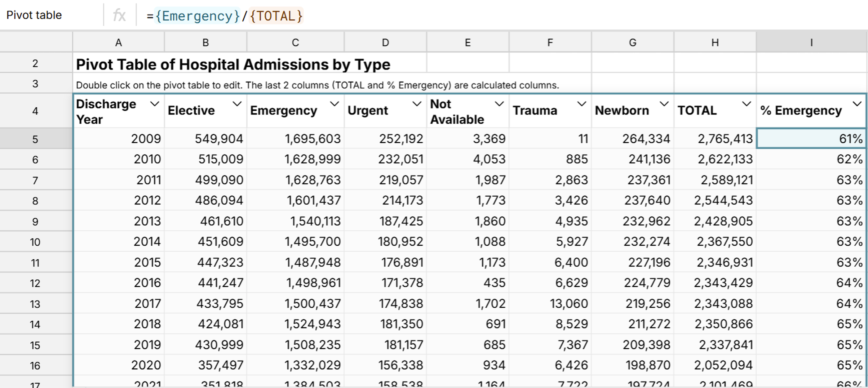The height and width of the screenshot is (388, 868).
Task: Click TOTAL value 2,589,121
Action: pos(715,180)
